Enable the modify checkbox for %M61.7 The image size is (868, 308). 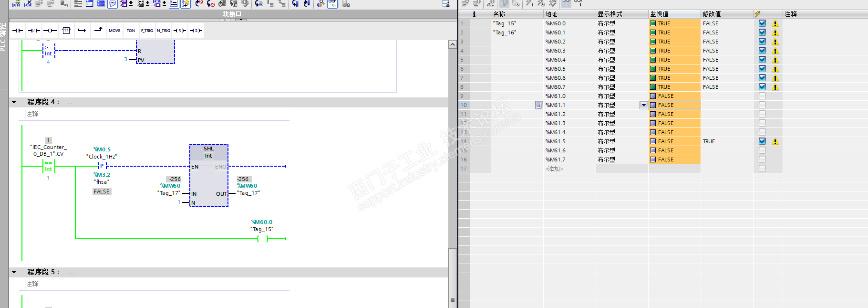pos(762,159)
